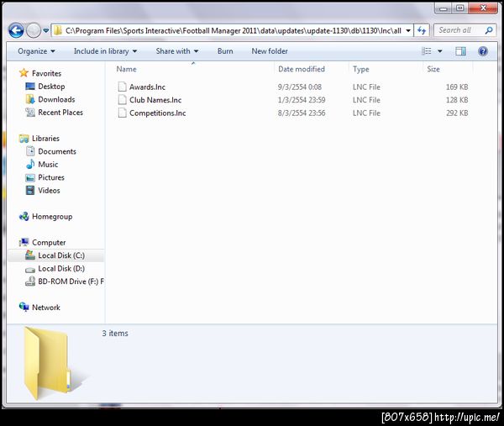Viewport: 504px width, 426px height.
Task: Open Downloads in the navigation pane
Action: pos(56,99)
